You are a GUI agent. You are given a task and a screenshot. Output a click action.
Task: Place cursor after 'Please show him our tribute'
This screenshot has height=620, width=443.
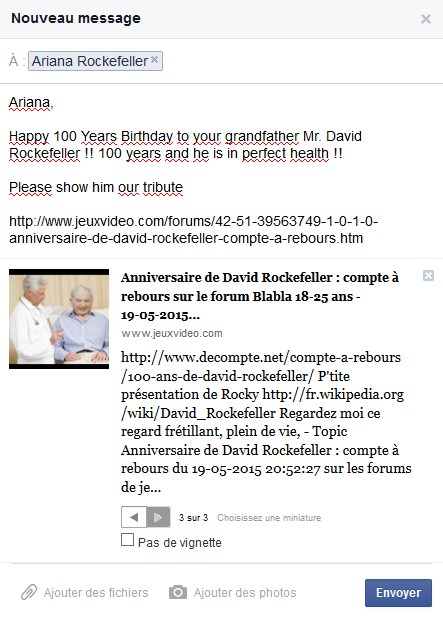[x=184, y=187]
